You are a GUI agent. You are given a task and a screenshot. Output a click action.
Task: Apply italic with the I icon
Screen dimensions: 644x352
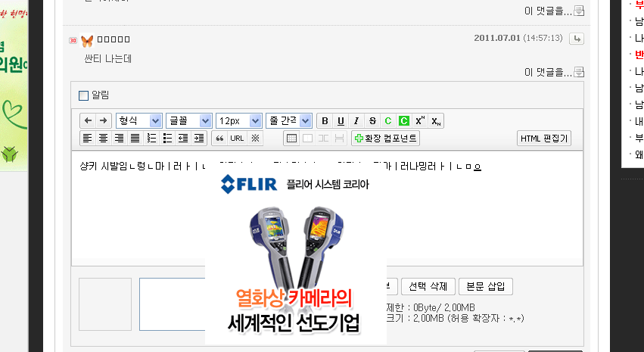click(356, 121)
